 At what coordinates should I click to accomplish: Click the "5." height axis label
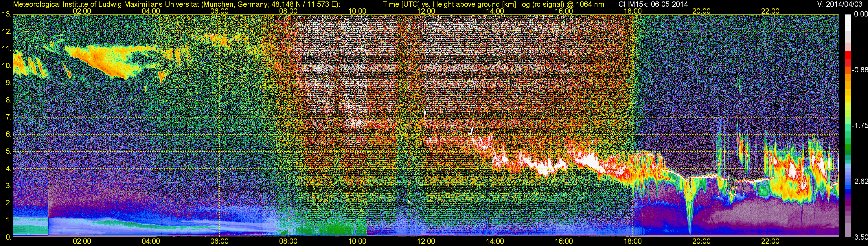coord(8,151)
